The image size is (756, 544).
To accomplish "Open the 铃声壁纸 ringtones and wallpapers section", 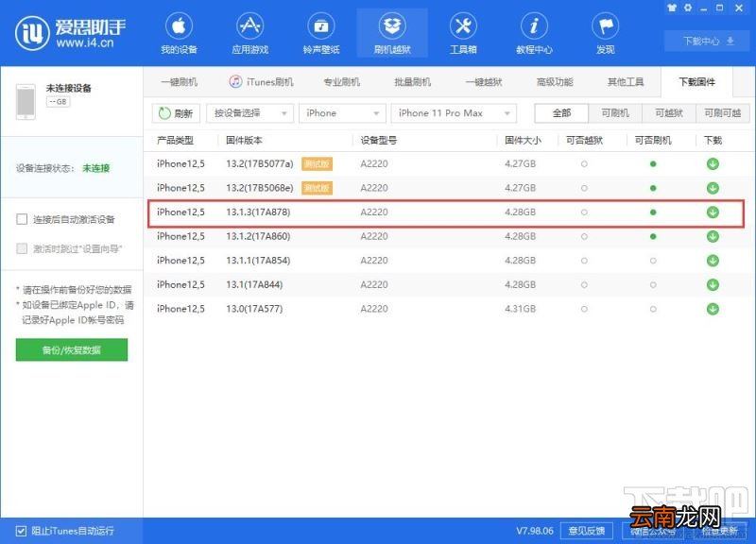I will point(321,34).
